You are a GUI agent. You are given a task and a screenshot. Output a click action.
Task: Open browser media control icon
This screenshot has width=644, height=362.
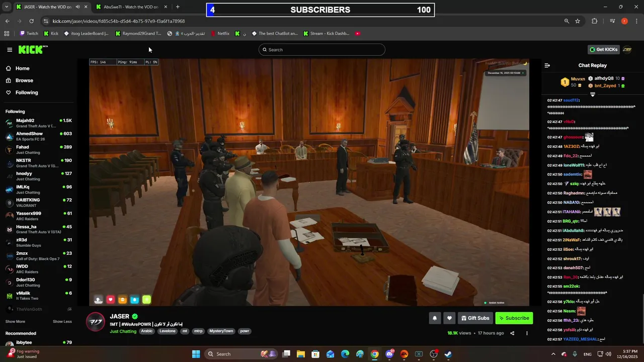click(x=612, y=21)
